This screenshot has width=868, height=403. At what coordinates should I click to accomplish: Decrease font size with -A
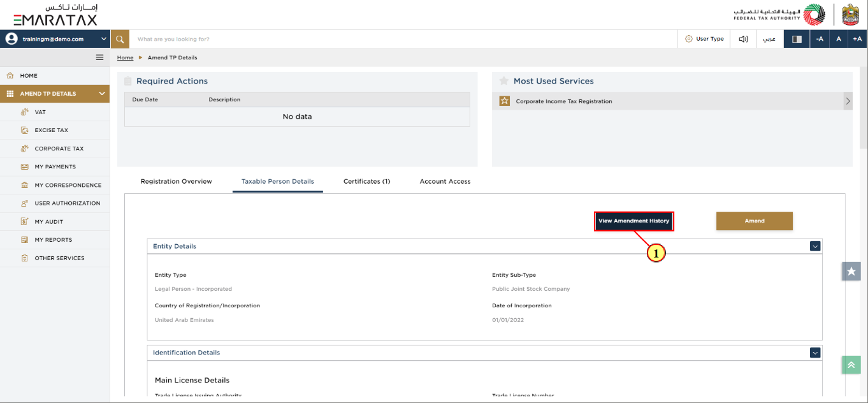point(820,39)
